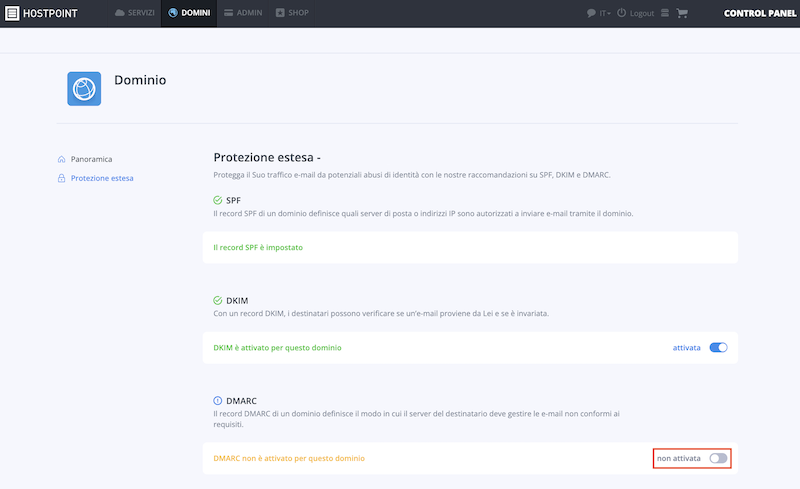Viewport: 800px width, 489px height.
Task: Click the 'Protezione estesa -' heading
Action: (x=267, y=157)
